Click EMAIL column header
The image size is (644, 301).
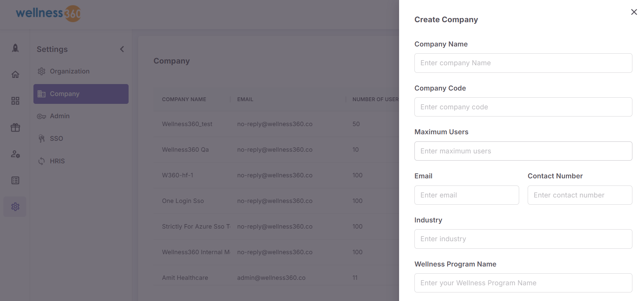point(245,99)
